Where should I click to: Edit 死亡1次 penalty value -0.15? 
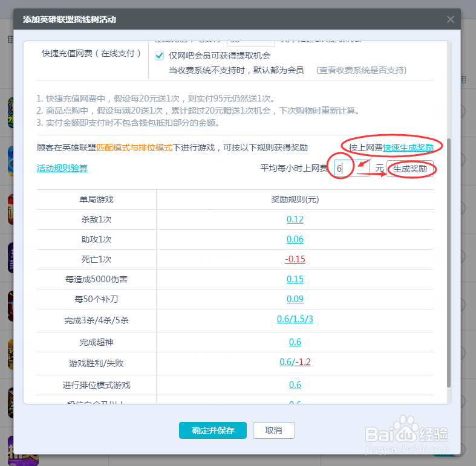[x=295, y=259]
